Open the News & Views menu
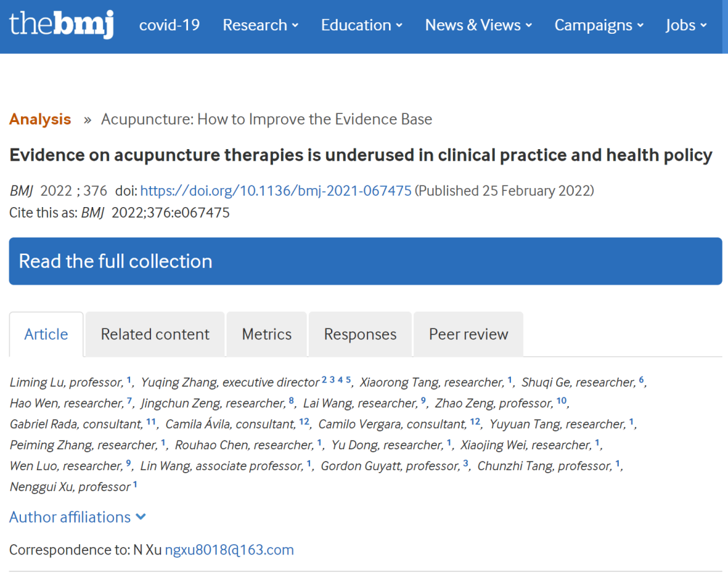 point(478,25)
